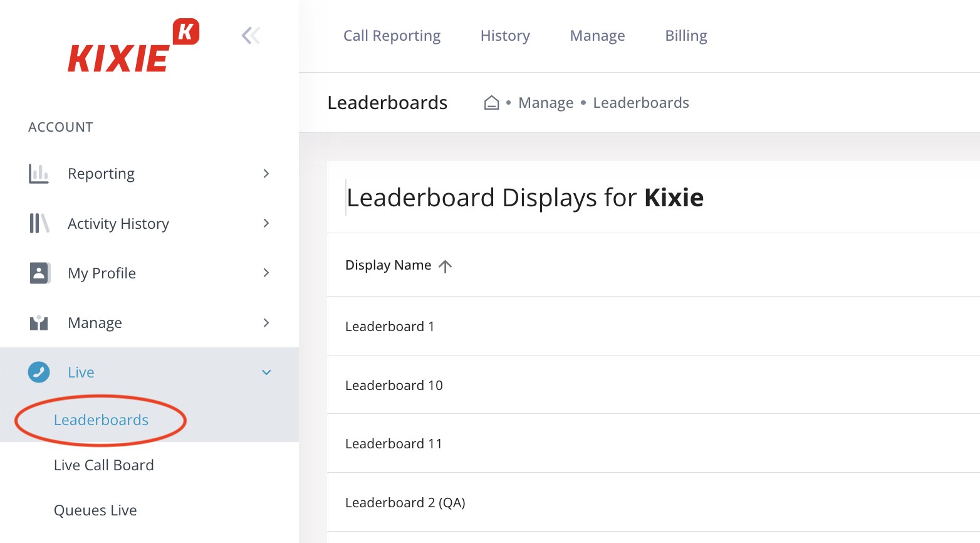
Task: Open the Leaderboard 1 row
Action: [x=654, y=326]
